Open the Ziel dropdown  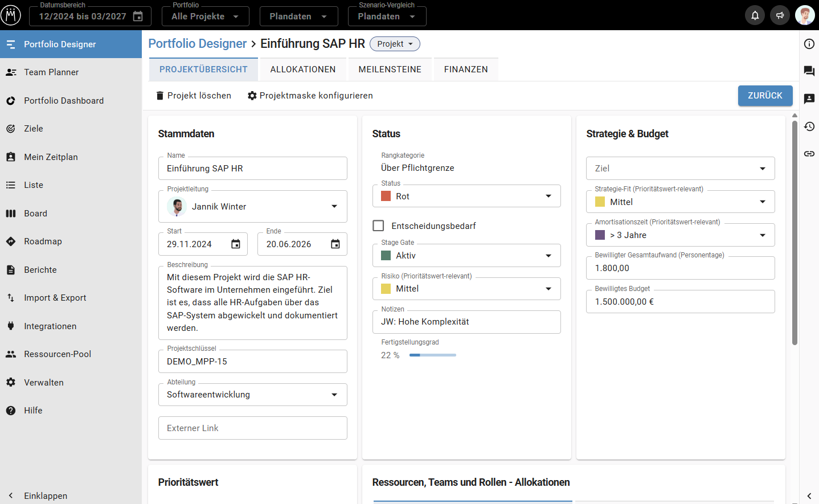pyautogui.click(x=681, y=169)
